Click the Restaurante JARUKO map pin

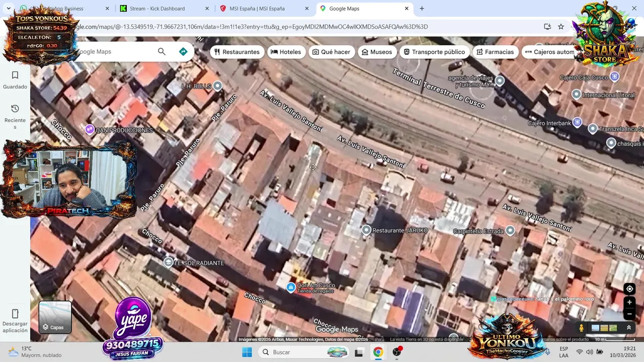[366, 230]
